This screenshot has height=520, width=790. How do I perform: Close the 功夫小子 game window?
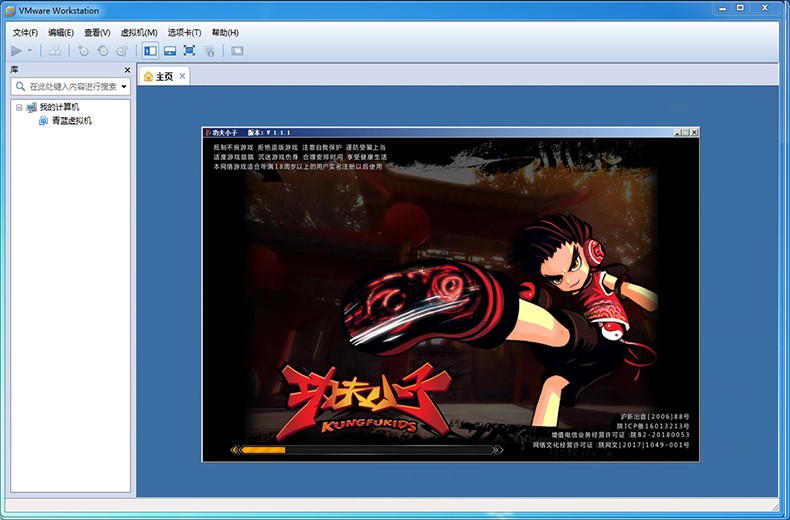point(694,133)
